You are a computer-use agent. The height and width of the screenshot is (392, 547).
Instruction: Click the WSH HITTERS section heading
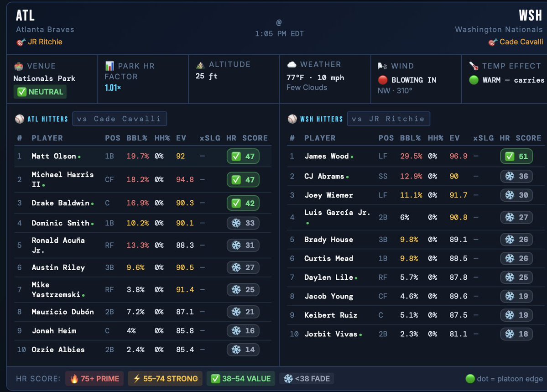coord(322,119)
